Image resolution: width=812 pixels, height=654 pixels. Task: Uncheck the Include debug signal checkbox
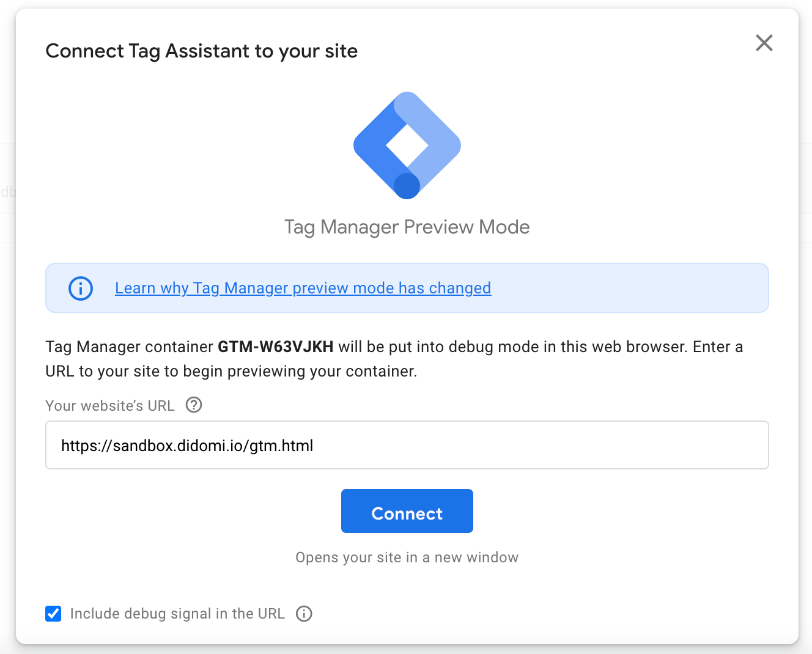tap(53, 614)
